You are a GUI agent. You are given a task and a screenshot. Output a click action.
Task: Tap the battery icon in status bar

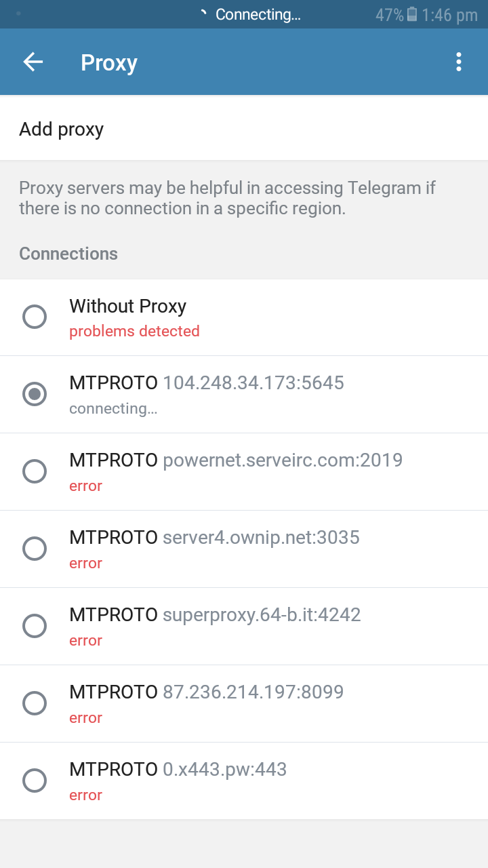tap(412, 15)
